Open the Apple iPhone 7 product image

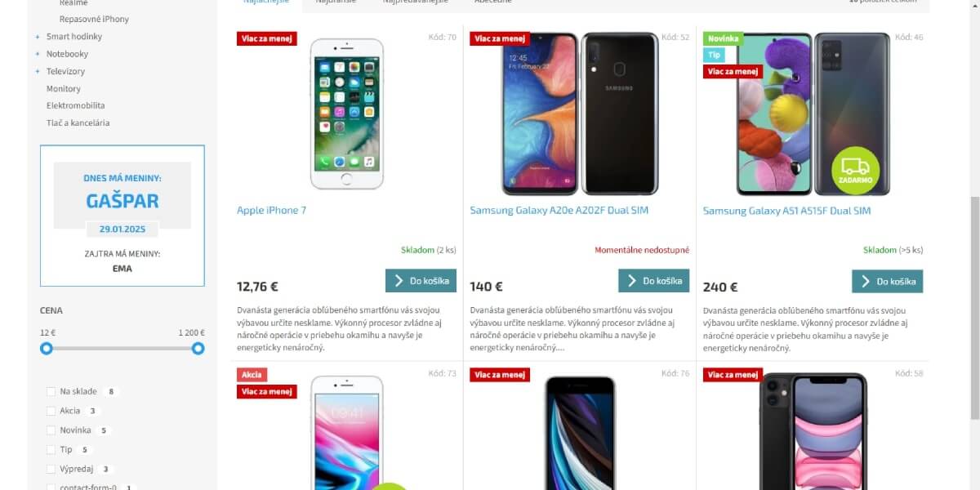click(x=347, y=114)
